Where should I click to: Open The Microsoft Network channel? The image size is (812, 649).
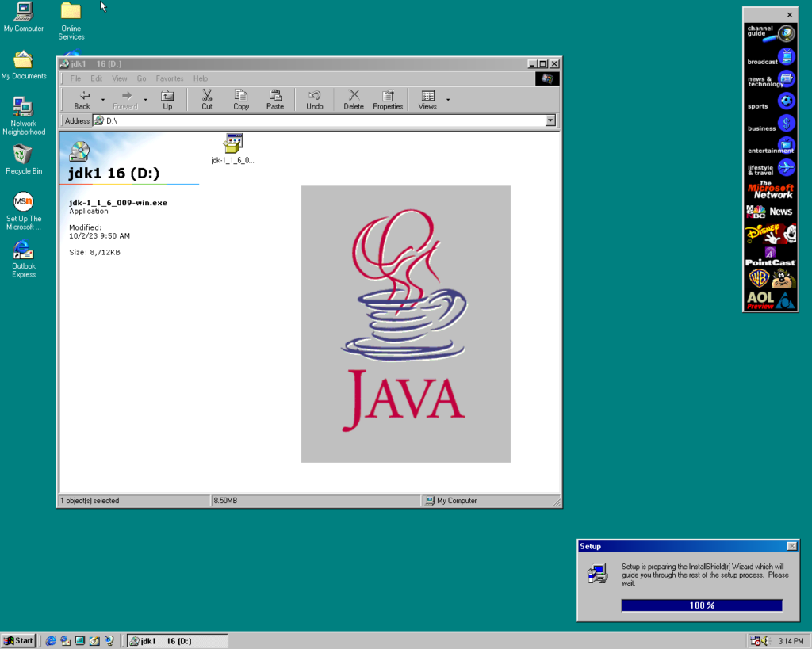(x=771, y=190)
